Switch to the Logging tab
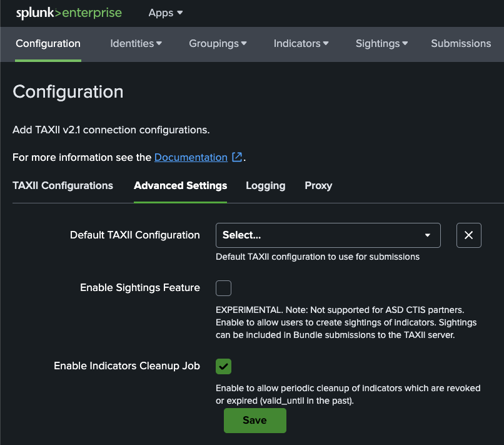This screenshot has height=445, width=504. tap(266, 186)
